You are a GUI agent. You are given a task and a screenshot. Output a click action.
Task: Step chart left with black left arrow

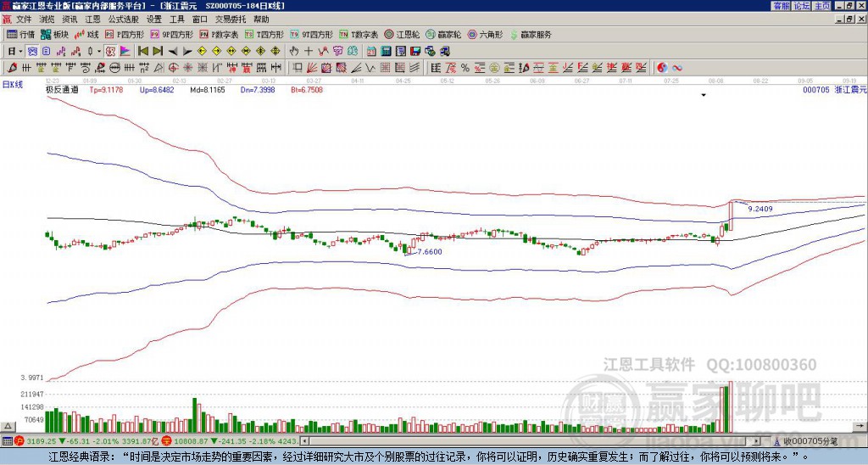point(173,52)
